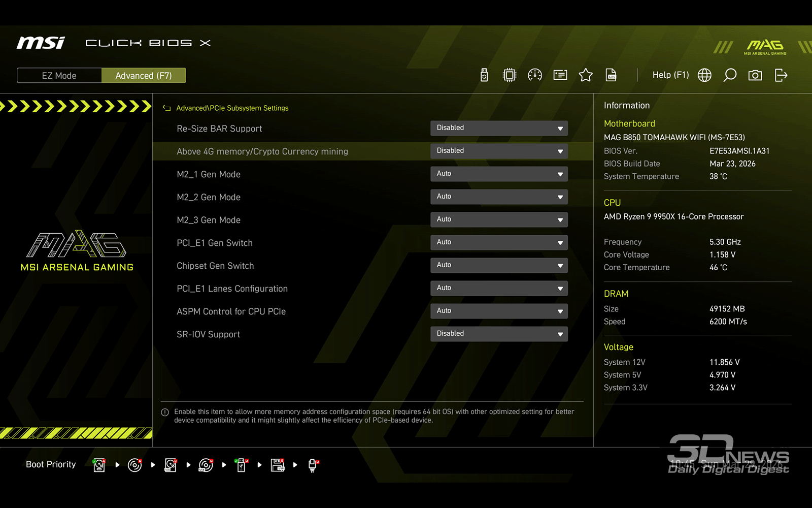This screenshot has height=508, width=812.
Task: Expand the M2_1 Gen Mode dropdown
Action: 499,174
